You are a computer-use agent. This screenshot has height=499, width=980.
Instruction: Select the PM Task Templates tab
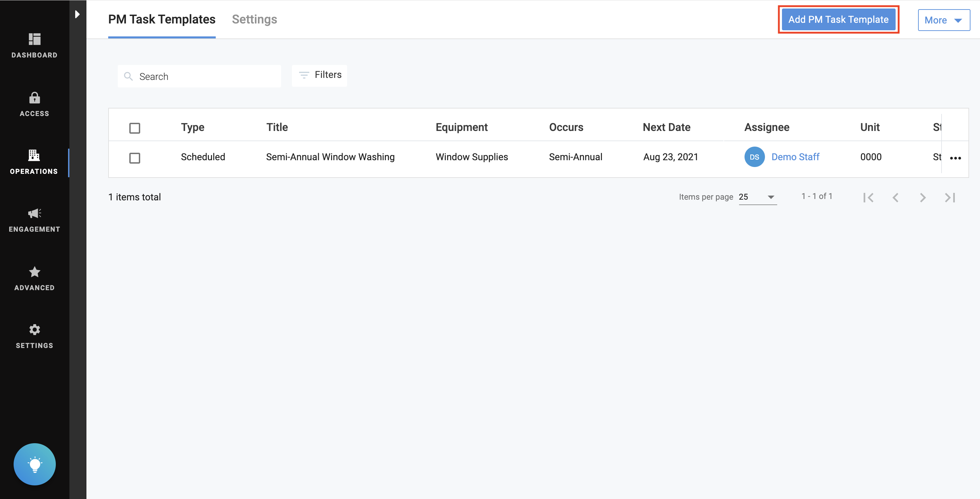click(x=162, y=19)
